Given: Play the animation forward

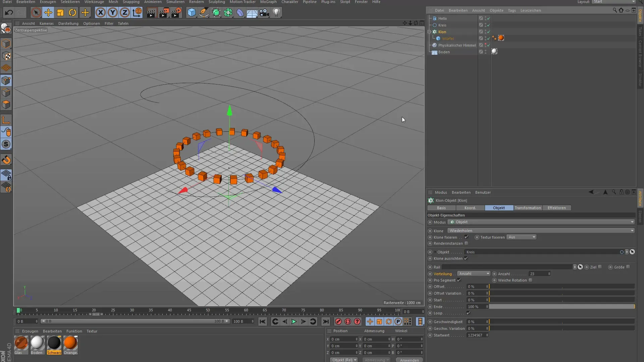Looking at the screenshot, I should [x=294, y=321].
